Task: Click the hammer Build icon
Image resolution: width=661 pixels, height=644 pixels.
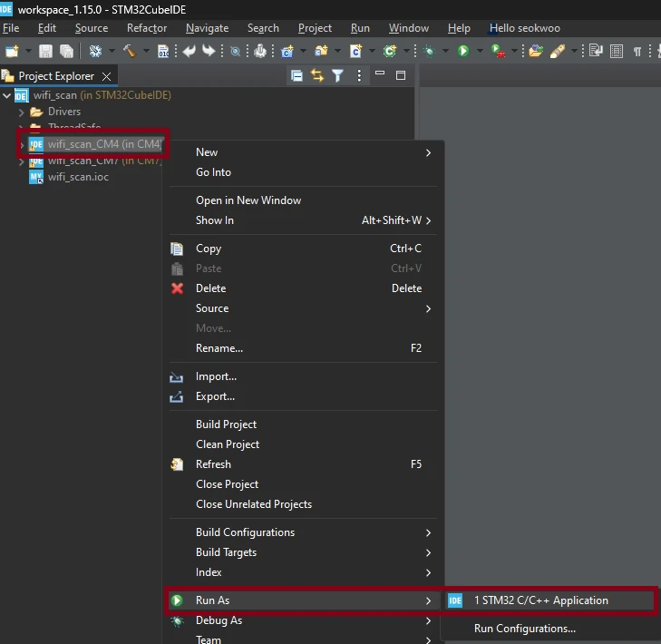Action: pyautogui.click(x=129, y=52)
